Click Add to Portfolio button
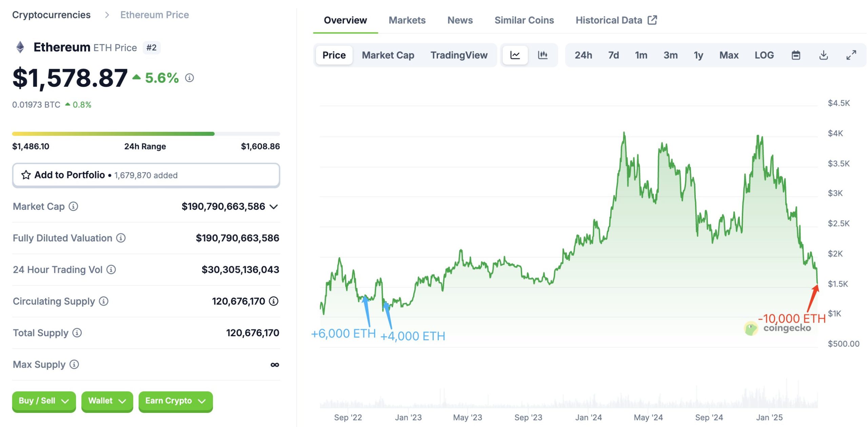 pos(146,175)
